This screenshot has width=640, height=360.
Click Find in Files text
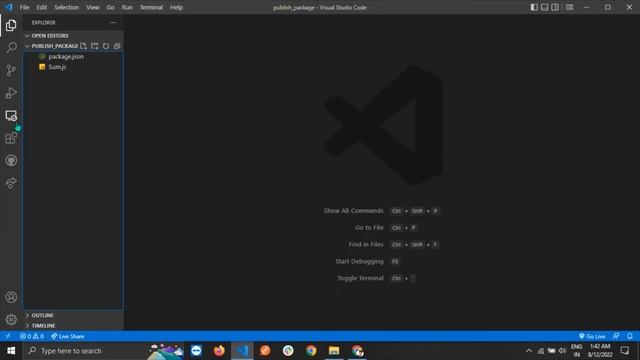[x=366, y=244]
